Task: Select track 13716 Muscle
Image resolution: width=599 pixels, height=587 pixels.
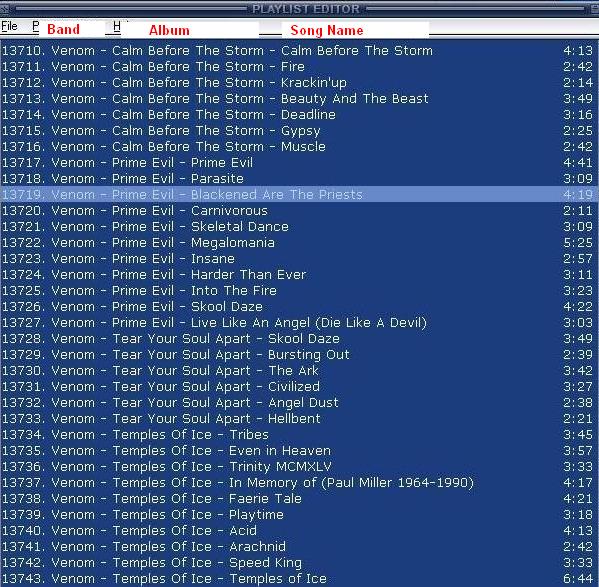Action: click(299, 147)
